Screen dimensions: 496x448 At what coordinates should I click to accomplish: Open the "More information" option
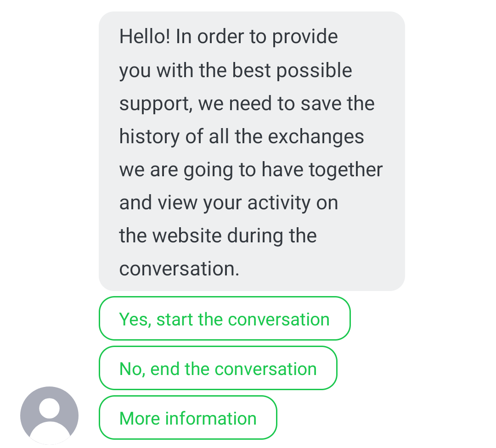[x=188, y=418]
